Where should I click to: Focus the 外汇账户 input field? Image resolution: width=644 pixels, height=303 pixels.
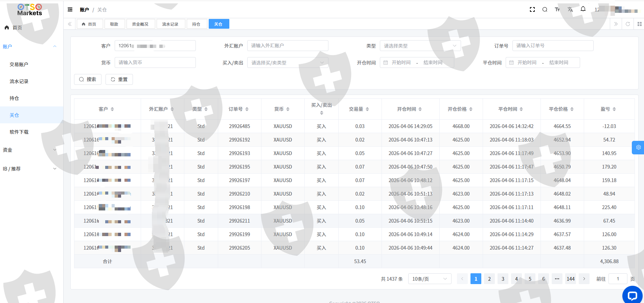click(287, 46)
